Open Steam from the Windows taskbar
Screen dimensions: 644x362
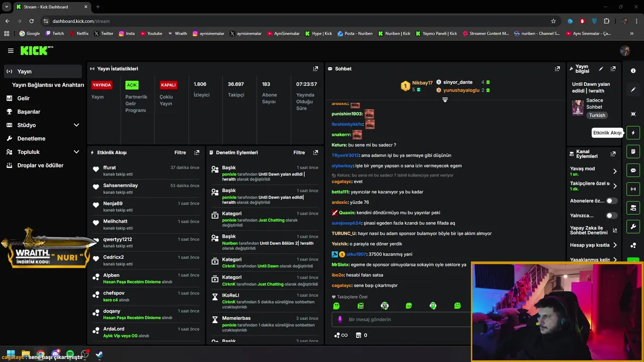[100, 354]
